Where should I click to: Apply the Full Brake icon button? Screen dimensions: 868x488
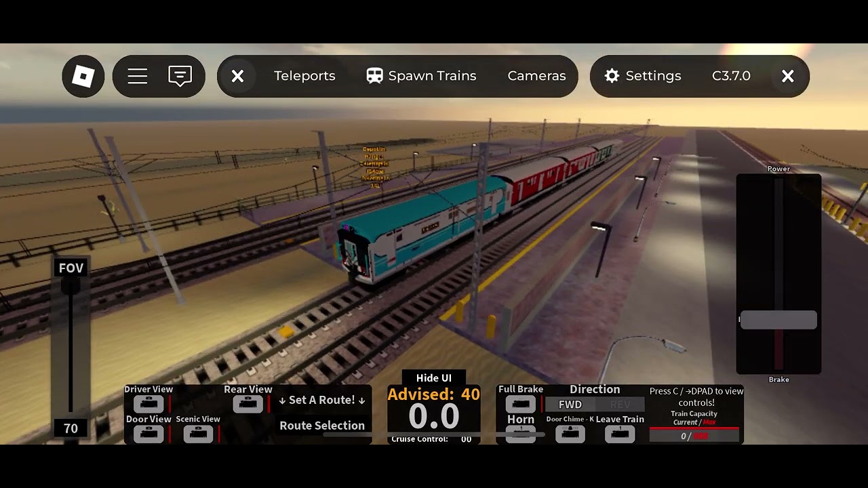point(521,404)
